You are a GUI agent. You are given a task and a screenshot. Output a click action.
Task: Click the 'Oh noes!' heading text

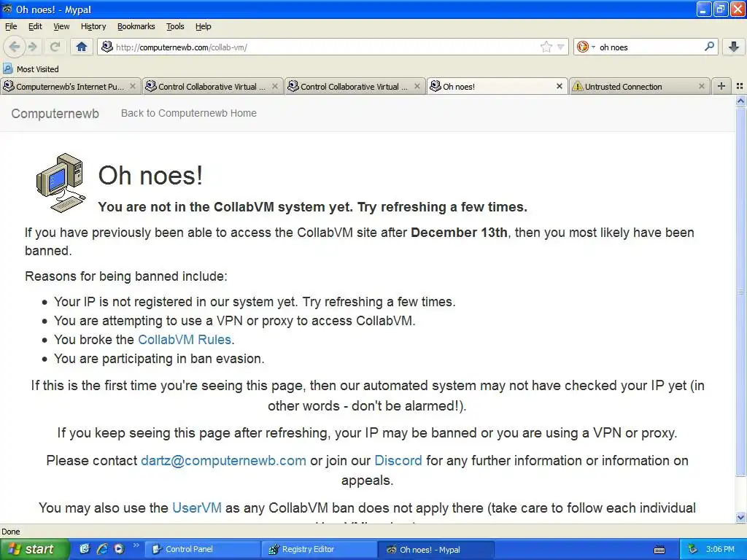pos(150,175)
